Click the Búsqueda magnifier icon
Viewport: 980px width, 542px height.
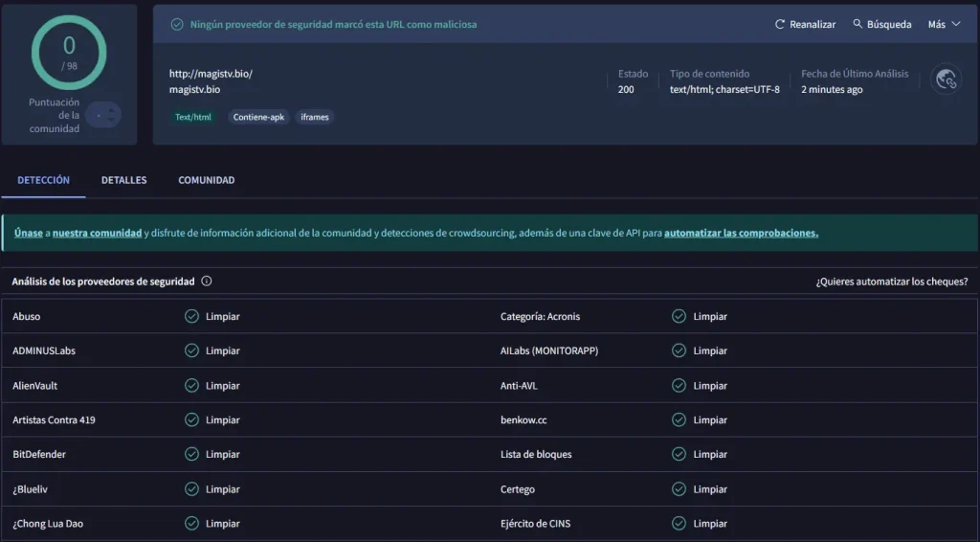(857, 24)
